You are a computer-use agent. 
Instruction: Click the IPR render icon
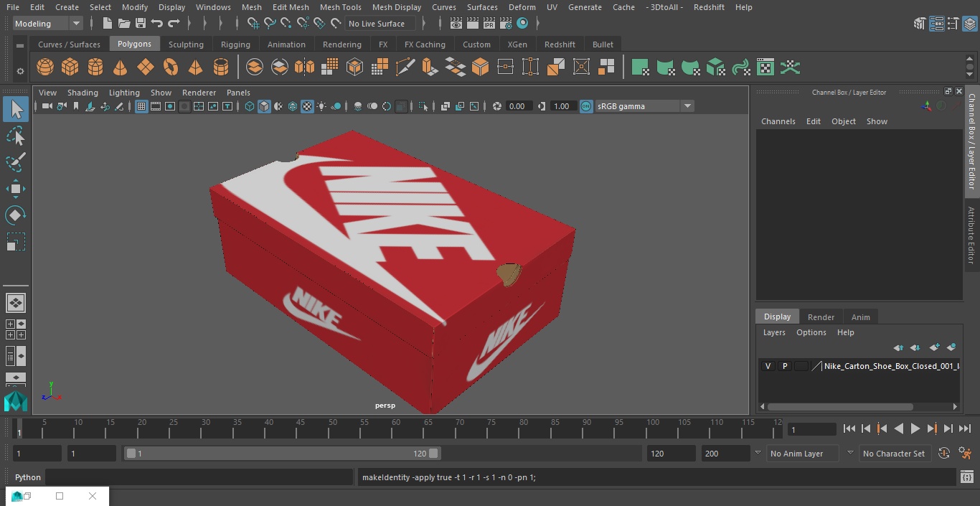489,24
